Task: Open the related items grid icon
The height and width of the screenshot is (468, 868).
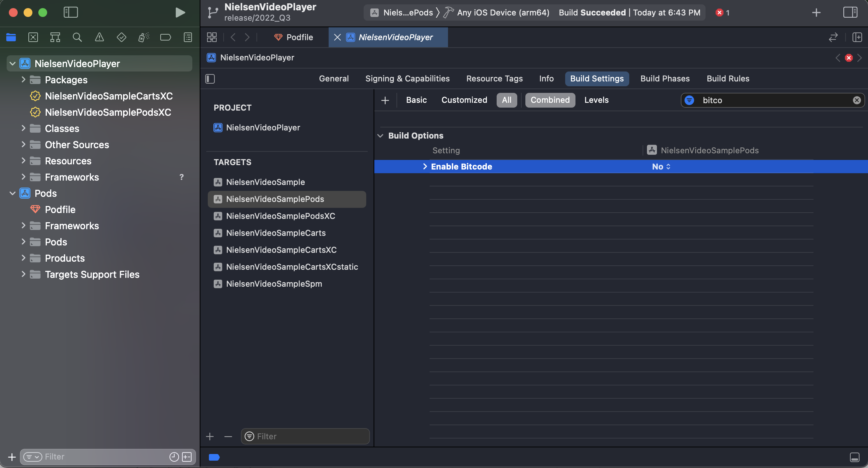Action: (212, 37)
